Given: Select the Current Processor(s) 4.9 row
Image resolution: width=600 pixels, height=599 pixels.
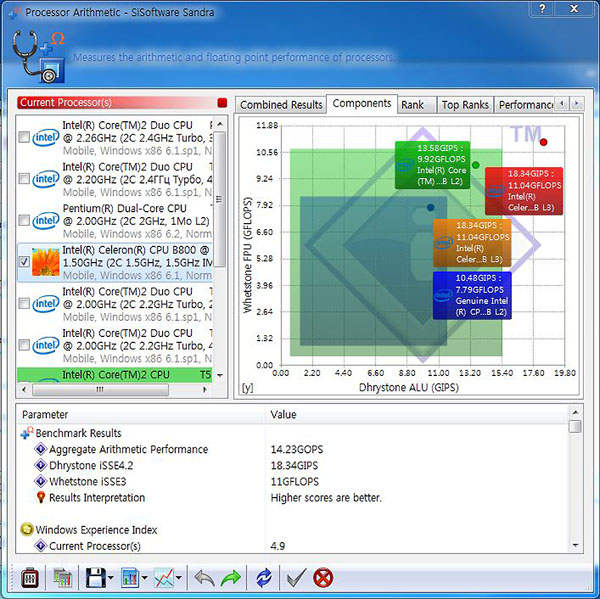Looking at the screenshot, I should 292,546.
